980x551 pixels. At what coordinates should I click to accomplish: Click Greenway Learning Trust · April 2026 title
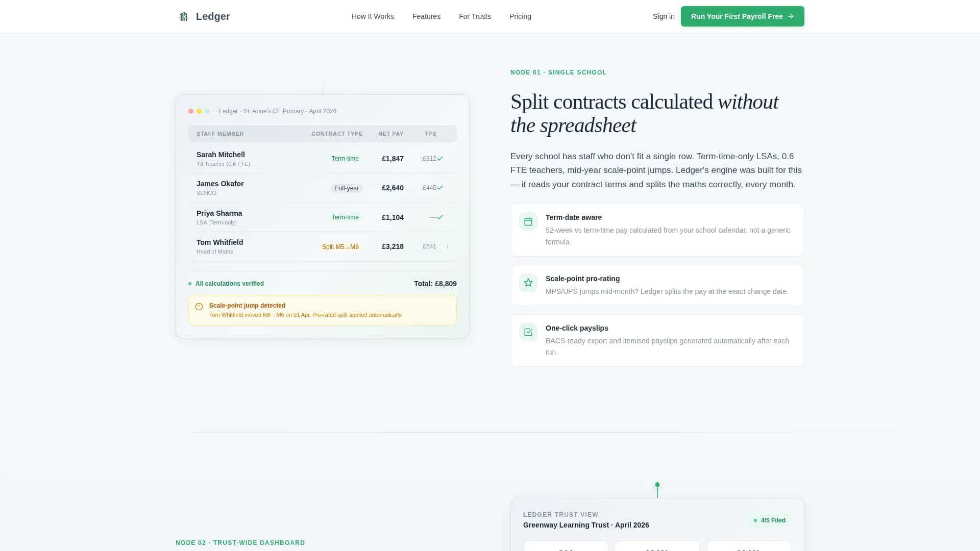click(586, 525)
